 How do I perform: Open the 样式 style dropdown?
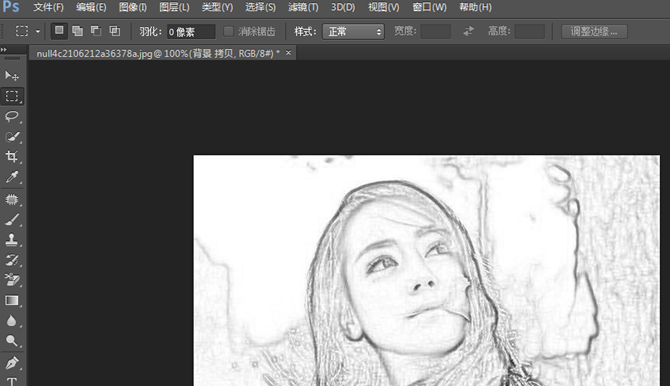[353, 32]
